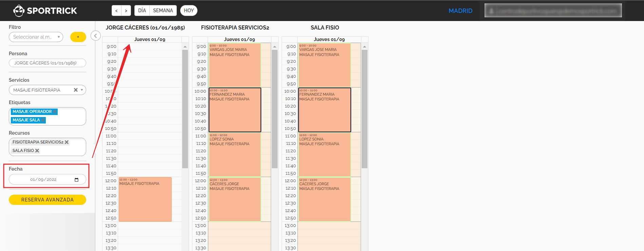Click Jueves 01/09 header in FISIOTERAPIA SERVICIOS2
Image resolution: width=644 pixels, height=251 pixels.
click(239, 40)
